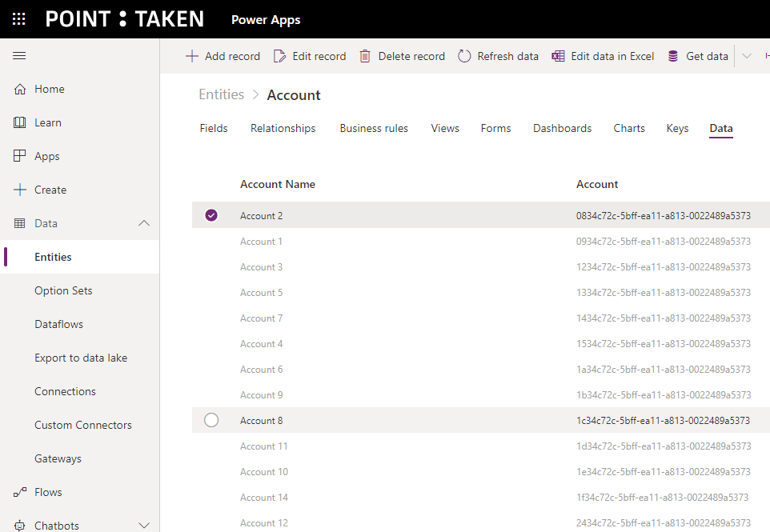Click the Refresh data icon
This screenshot has width=770, height=532.
point(464,56)
